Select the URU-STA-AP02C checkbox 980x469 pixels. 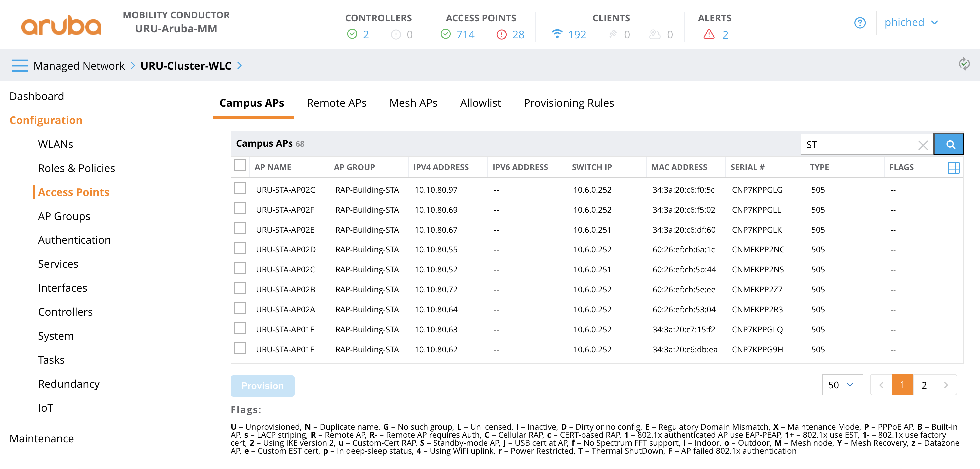pos(240,268)
